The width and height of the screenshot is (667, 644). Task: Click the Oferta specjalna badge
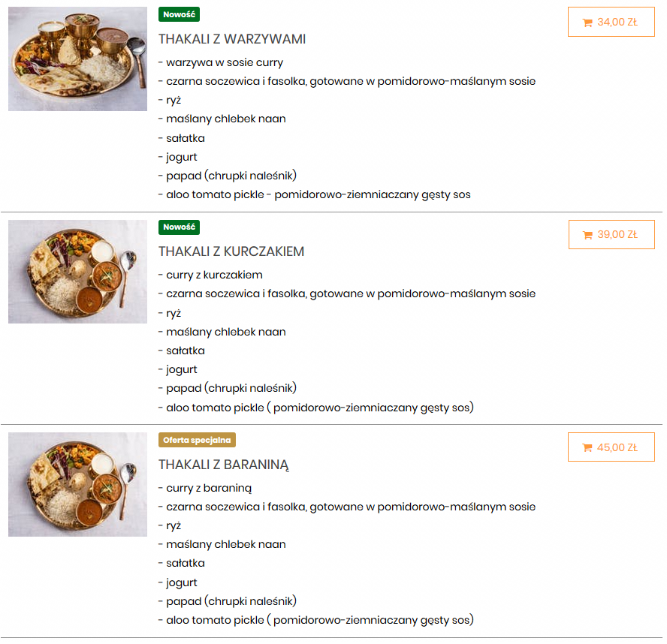(197, 440)
